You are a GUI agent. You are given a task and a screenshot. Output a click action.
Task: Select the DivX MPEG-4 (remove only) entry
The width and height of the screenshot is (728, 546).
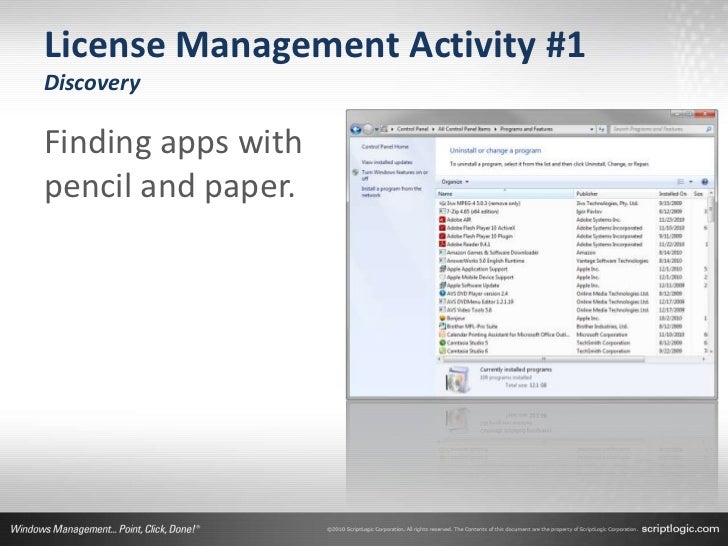pyautogui.click(x=480, y=203)
